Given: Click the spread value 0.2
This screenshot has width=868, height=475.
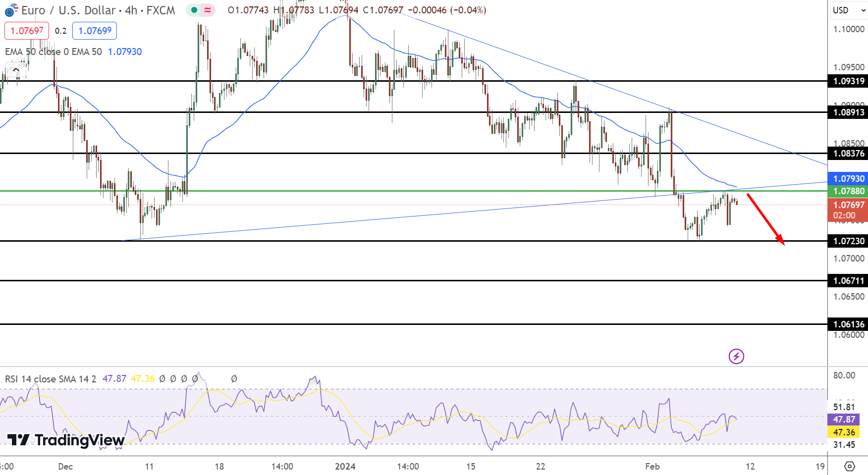Looking at the screenshot, I should point(60,31).
